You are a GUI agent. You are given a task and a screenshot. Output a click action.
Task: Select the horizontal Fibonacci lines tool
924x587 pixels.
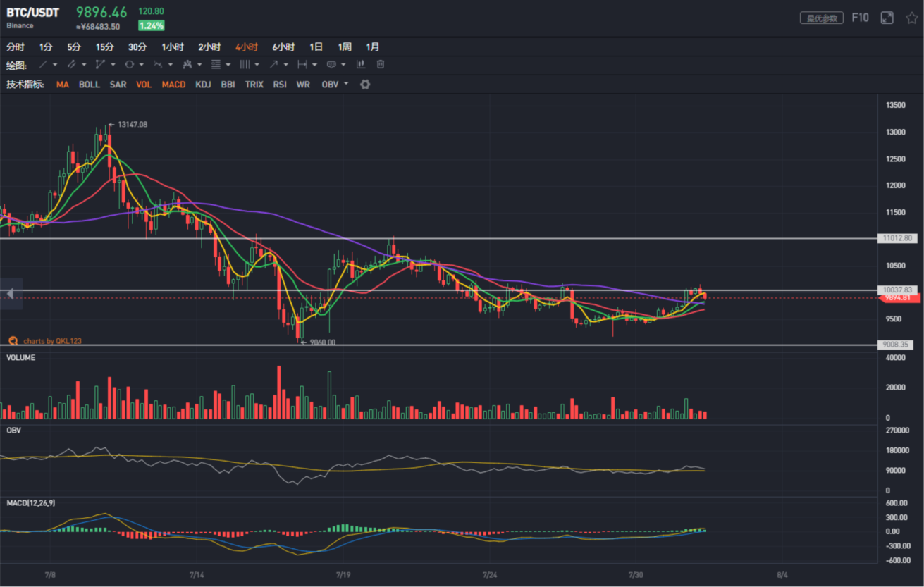[x=216, y=64]
